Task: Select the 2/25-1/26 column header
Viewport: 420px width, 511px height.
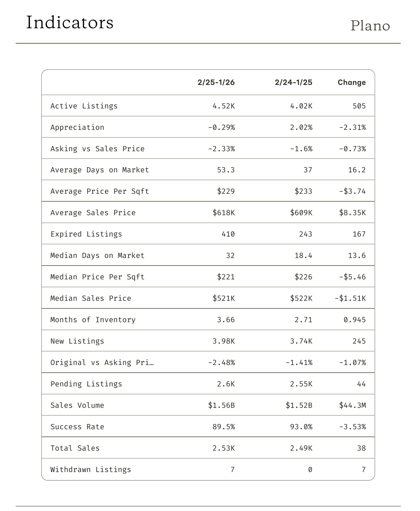Action: tap(216, 82)
